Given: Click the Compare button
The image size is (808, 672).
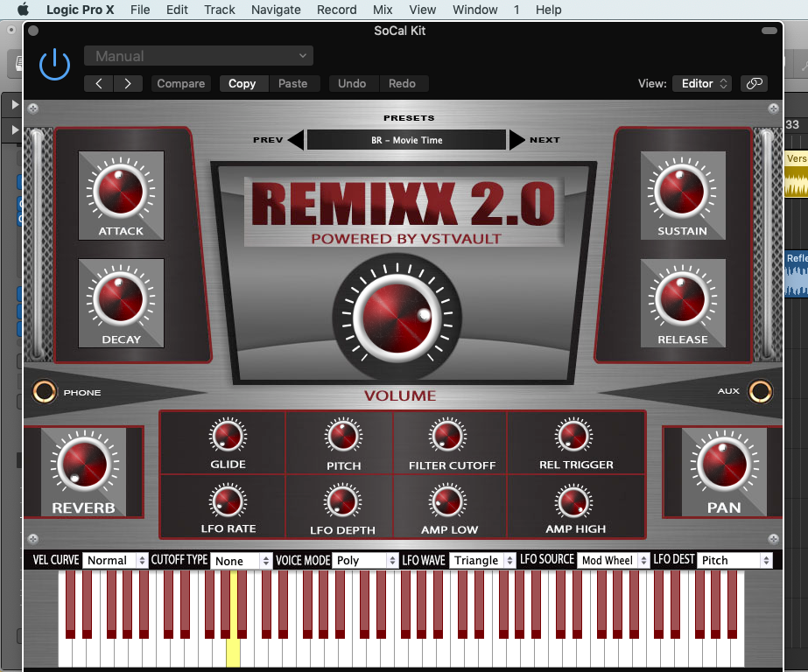Looking at the screenshot, I should pos(181,83).
